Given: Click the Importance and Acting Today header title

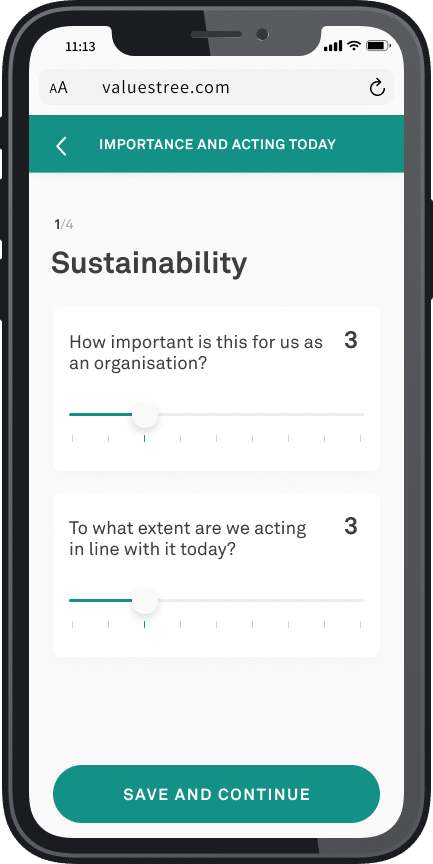Looking at the screenshot, I should (217, 144).
